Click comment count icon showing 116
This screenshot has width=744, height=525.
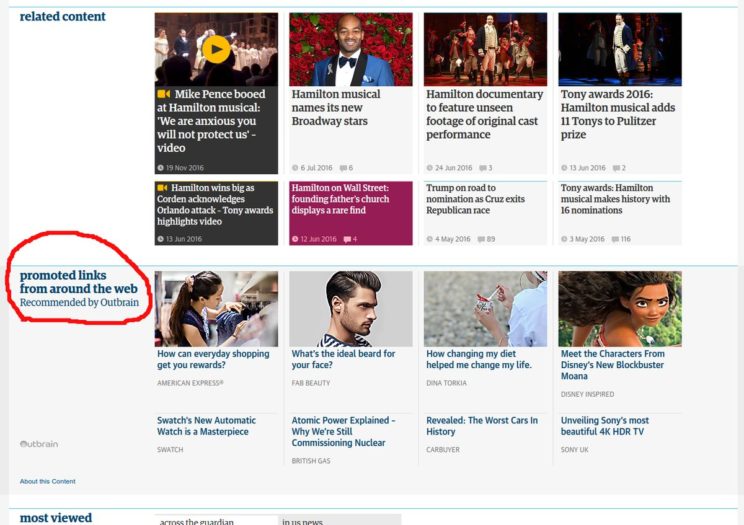tap(613, 239)
